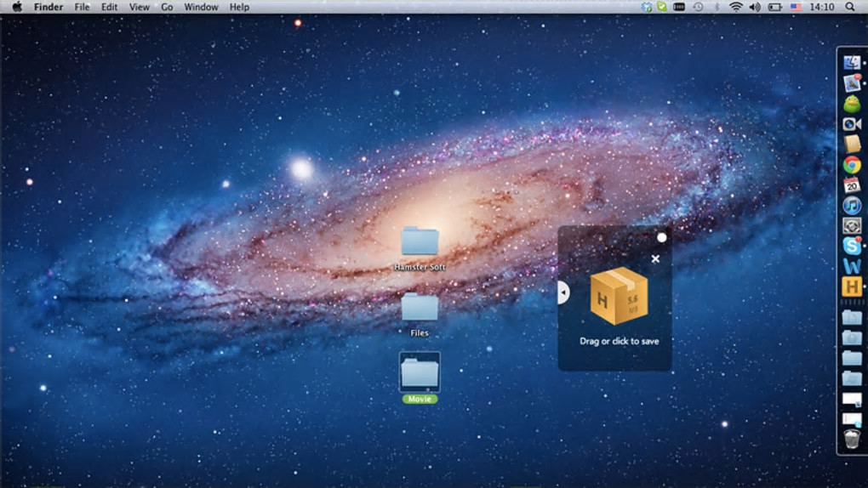Viewport: 868px width, 488px height.
Task: Open the volume control in menu bar
Action: 755,7
